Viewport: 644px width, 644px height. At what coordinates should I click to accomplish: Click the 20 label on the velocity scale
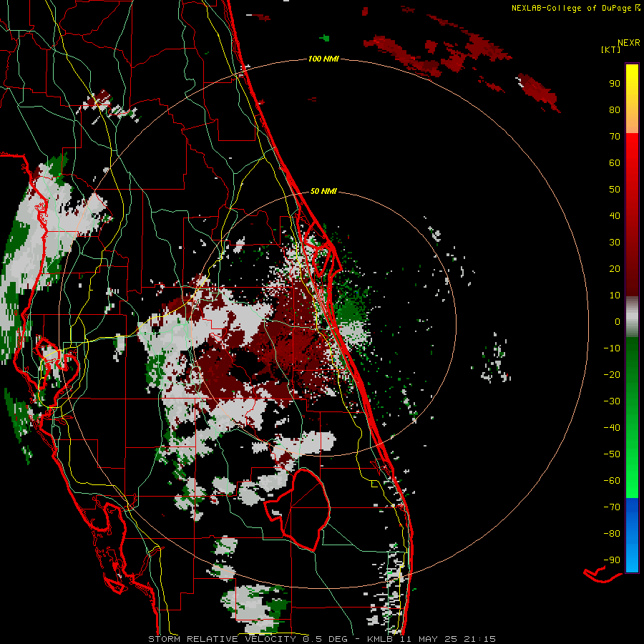(x=615, y=268)
